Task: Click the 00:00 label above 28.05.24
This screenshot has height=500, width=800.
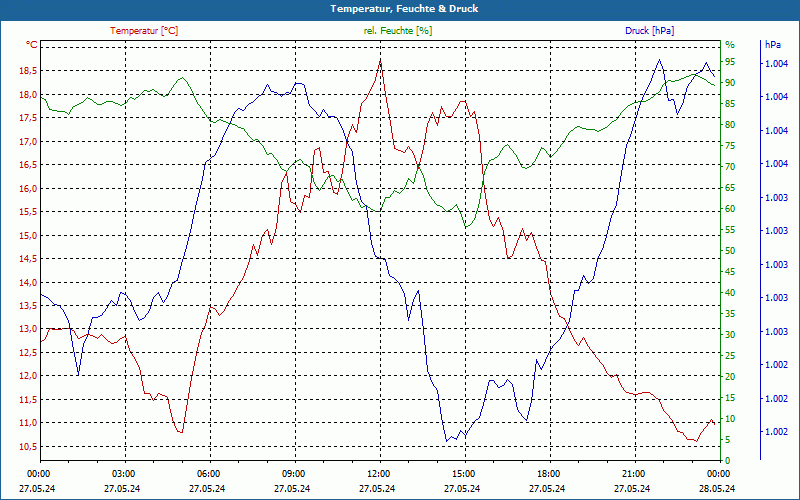Action: coord(718,473)
